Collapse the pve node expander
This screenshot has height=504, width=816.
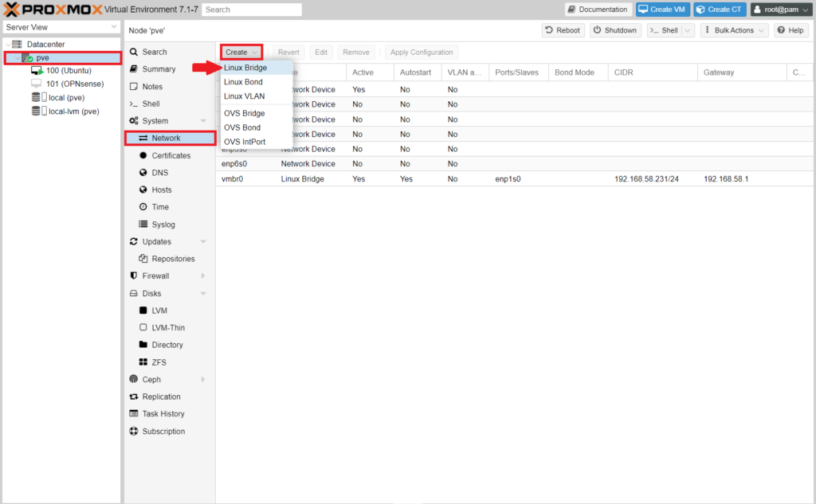[x=18, y=58]
